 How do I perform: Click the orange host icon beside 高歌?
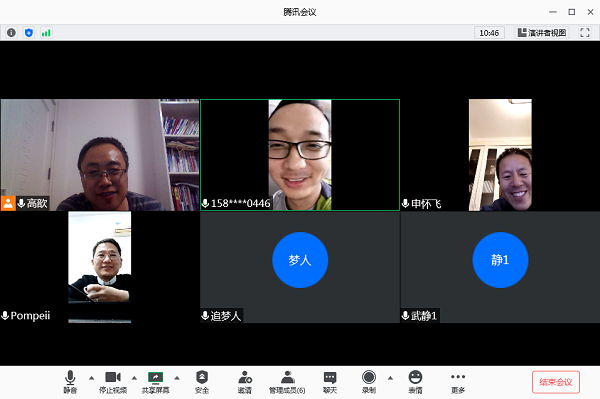[8, 203]
